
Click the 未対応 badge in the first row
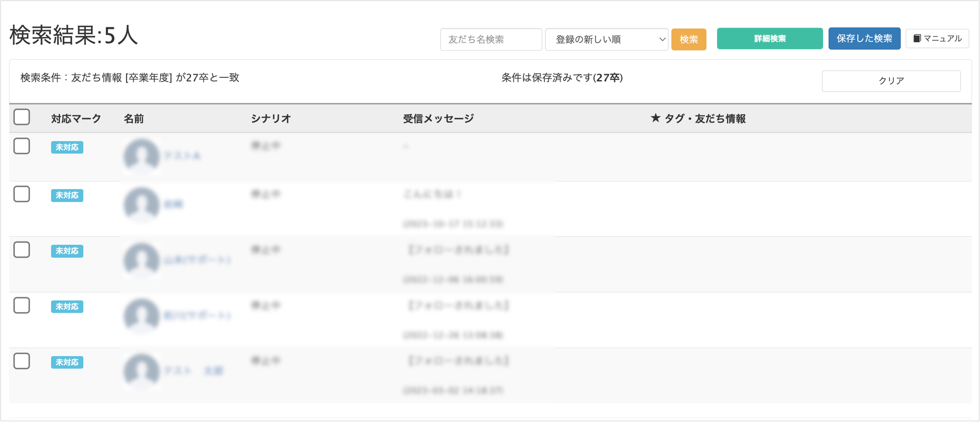point(67,147)
